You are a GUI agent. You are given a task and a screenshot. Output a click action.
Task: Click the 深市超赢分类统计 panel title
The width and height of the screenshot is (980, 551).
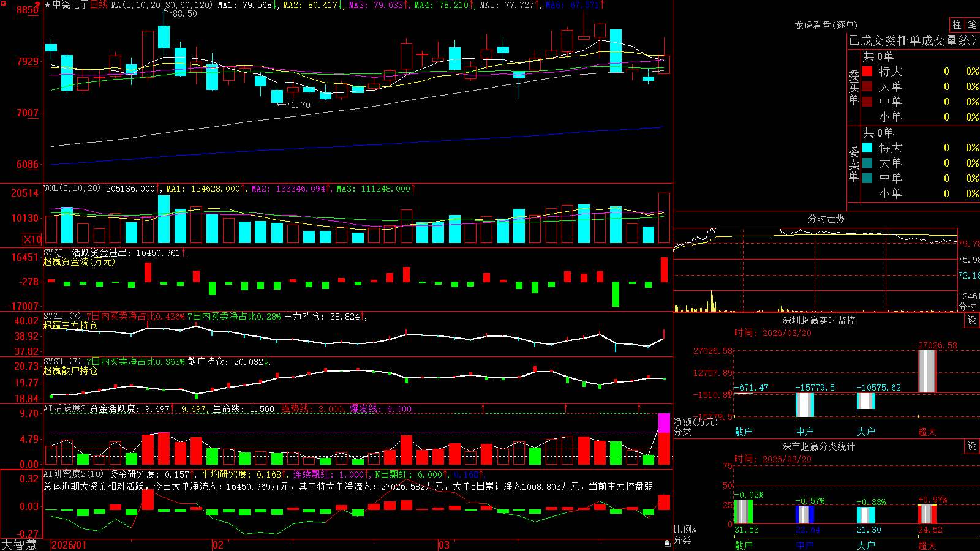(818, 446)
